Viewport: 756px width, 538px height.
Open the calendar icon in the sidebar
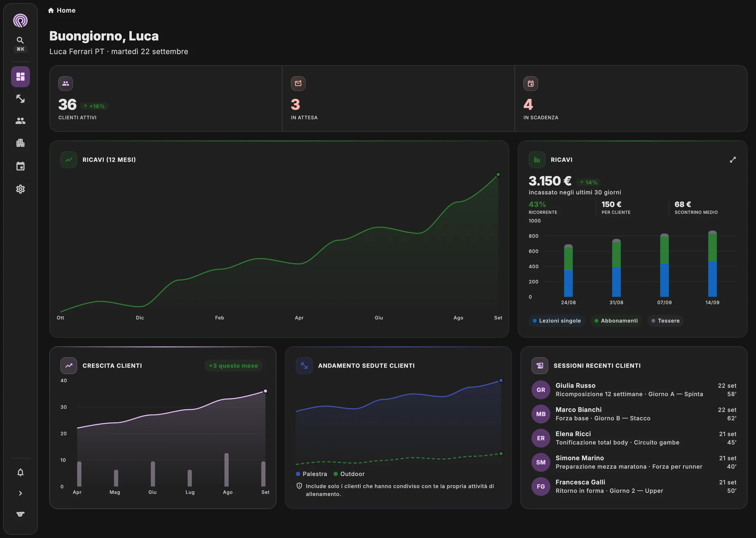tap(20, 166)
